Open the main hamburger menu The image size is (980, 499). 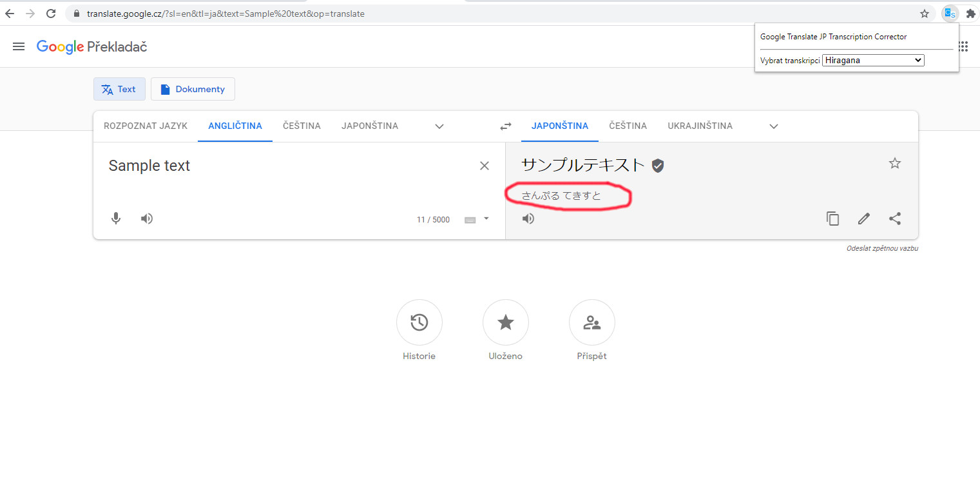click(x=19, y=46)
